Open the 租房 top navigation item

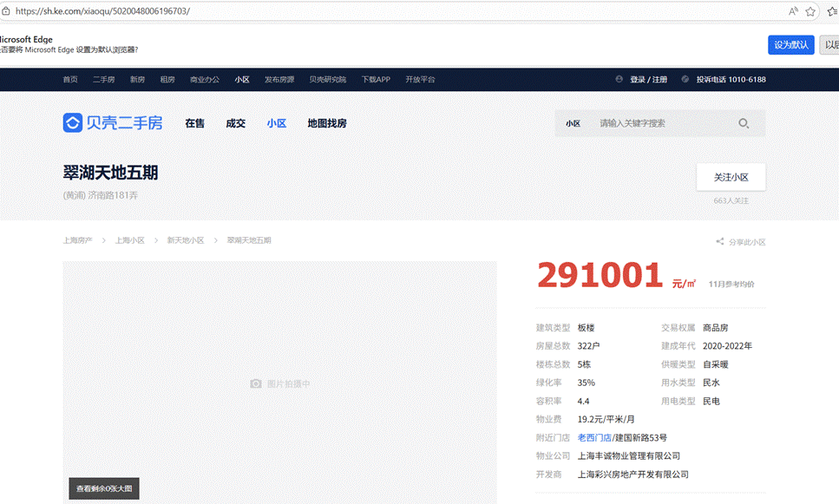pos(167,79)
